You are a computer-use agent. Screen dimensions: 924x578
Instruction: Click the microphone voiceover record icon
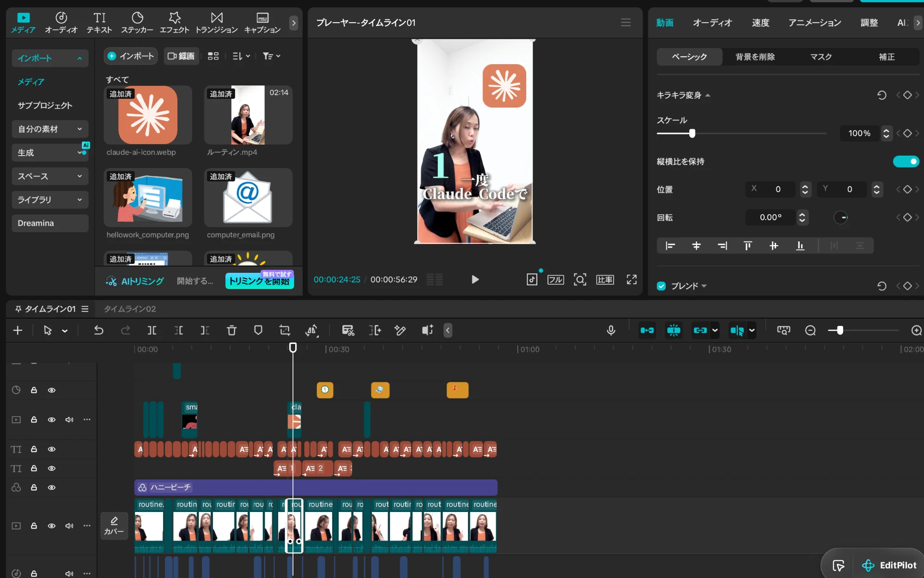point(611,330)
